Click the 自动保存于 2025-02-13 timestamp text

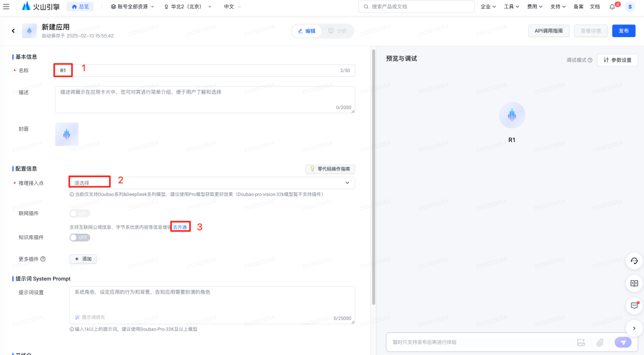point(78,36)
